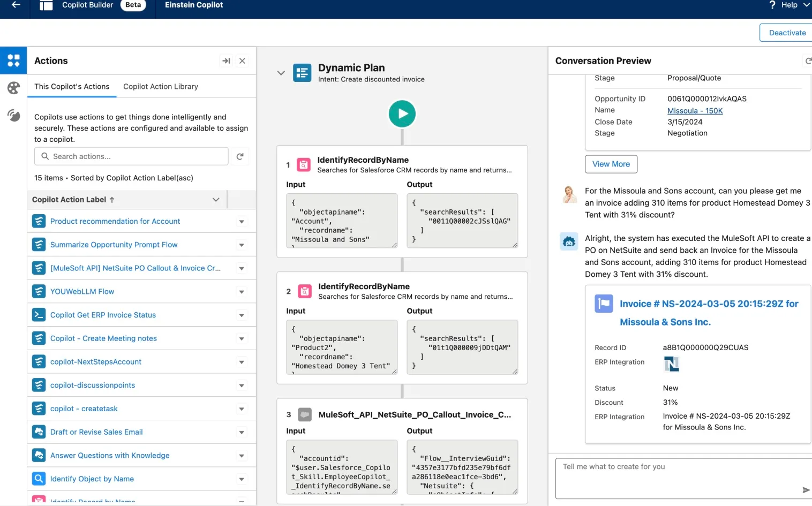Image resolution: width=812 pixels, height=506 pixels.
Task: Open dropdown for Product recommendation for Account
Action: point(242,222)
